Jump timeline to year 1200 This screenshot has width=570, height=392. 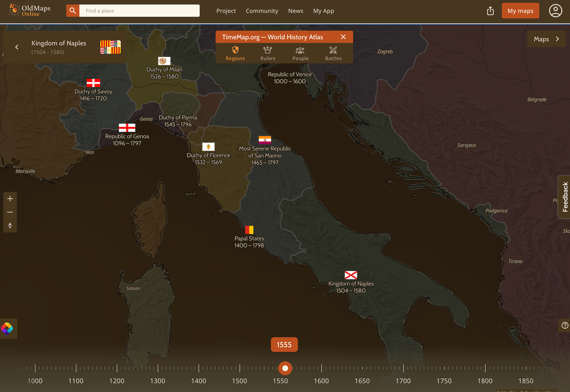click(x=117, y=381)
